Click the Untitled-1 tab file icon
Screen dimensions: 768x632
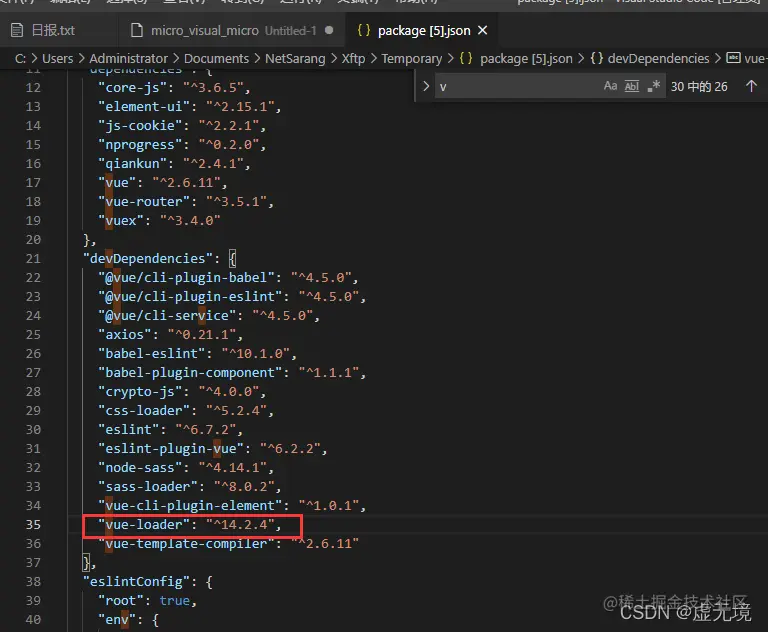pyautogui.click(x=137, y=30)
